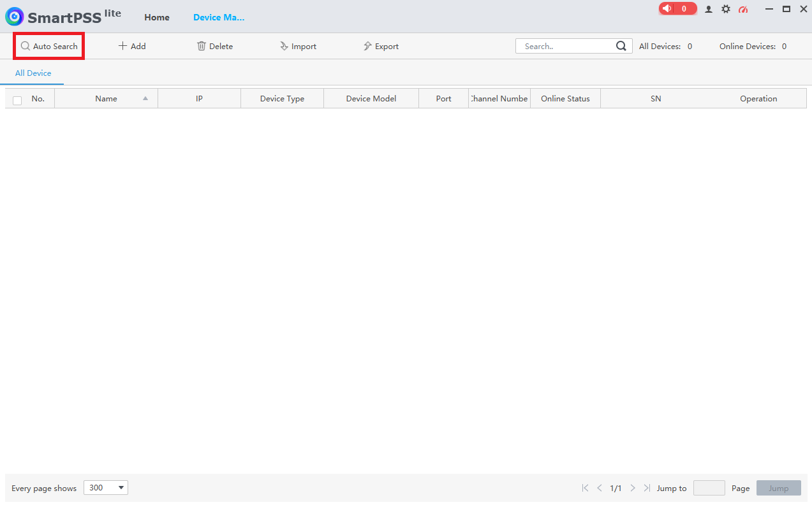The image size is (812, 507).
Task: Click the Import devices icon
Action: [x=284, y=46]
